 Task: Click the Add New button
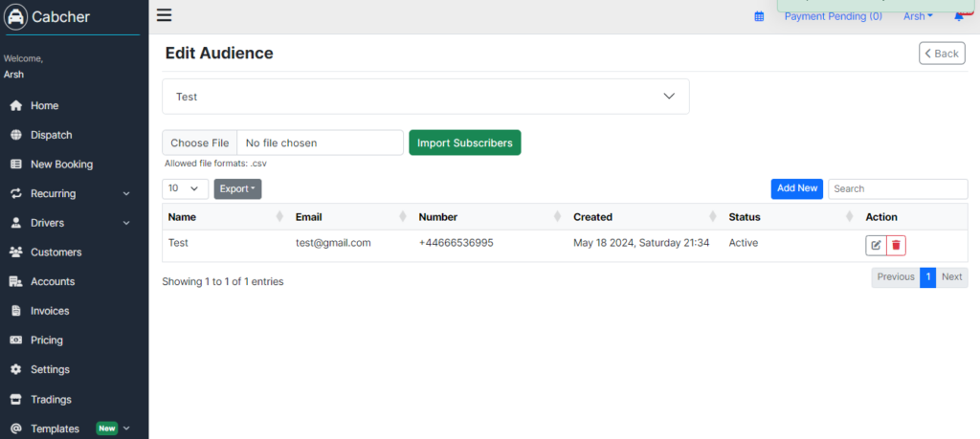pos(797,188)
